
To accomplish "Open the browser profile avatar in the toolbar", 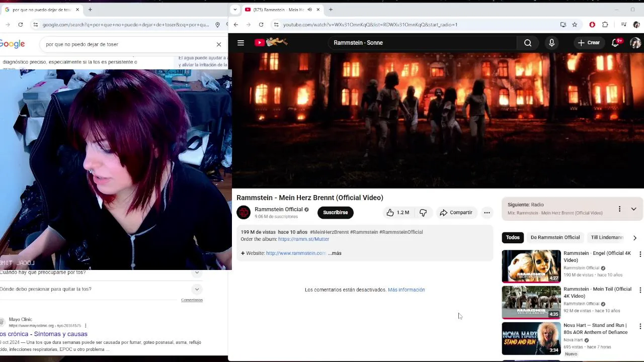I will (636, 25).
